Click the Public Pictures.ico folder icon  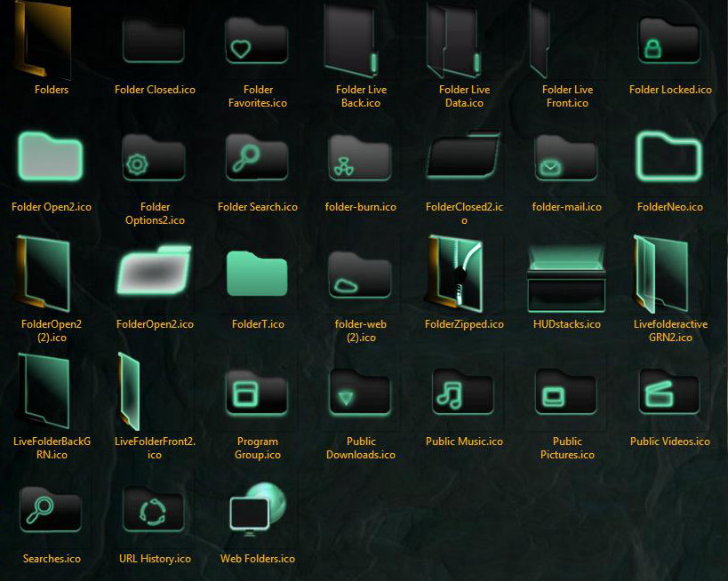point(566,391)
